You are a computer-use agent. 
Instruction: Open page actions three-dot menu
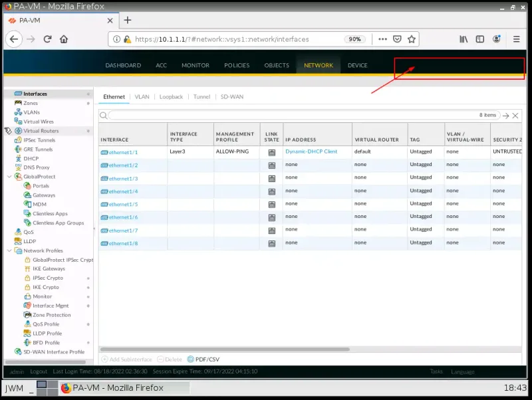point(383,39)
